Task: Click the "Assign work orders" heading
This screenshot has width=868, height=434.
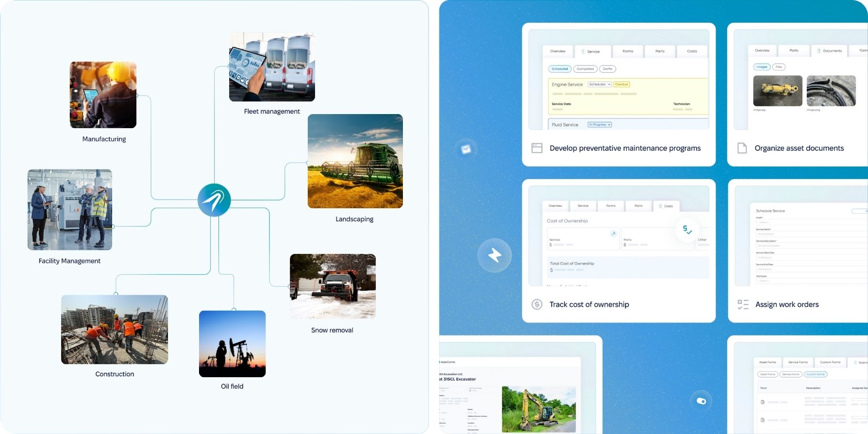Action: click(x=787, y=304)
